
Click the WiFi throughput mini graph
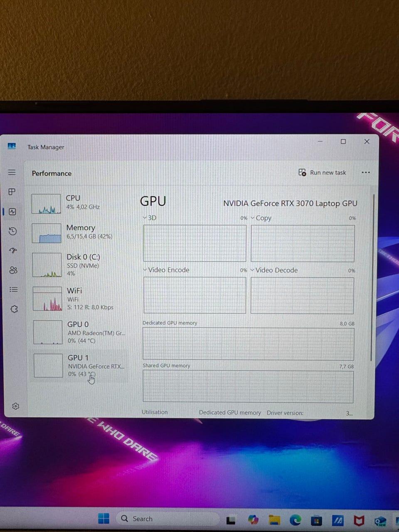(47, 298)
